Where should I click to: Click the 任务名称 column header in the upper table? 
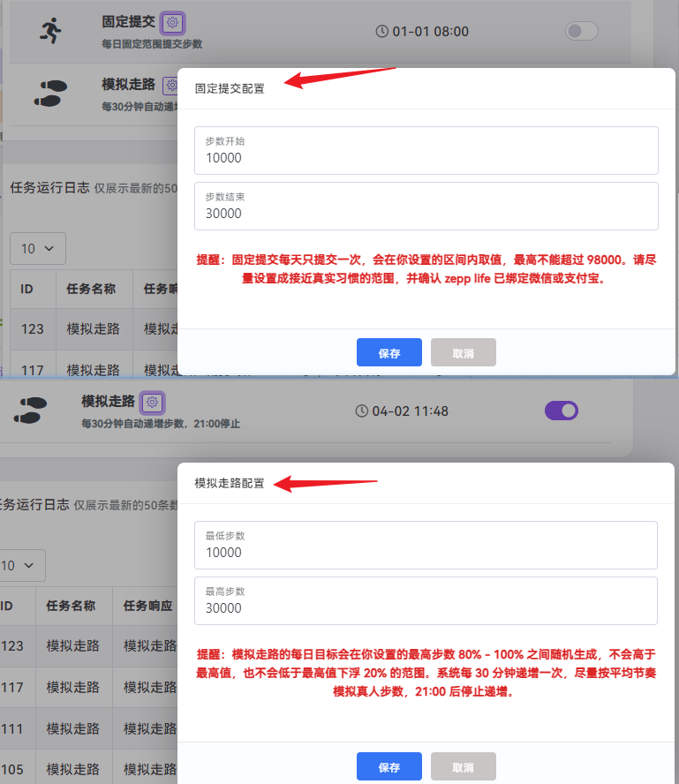pyautogui.click(x=94, y=289)
